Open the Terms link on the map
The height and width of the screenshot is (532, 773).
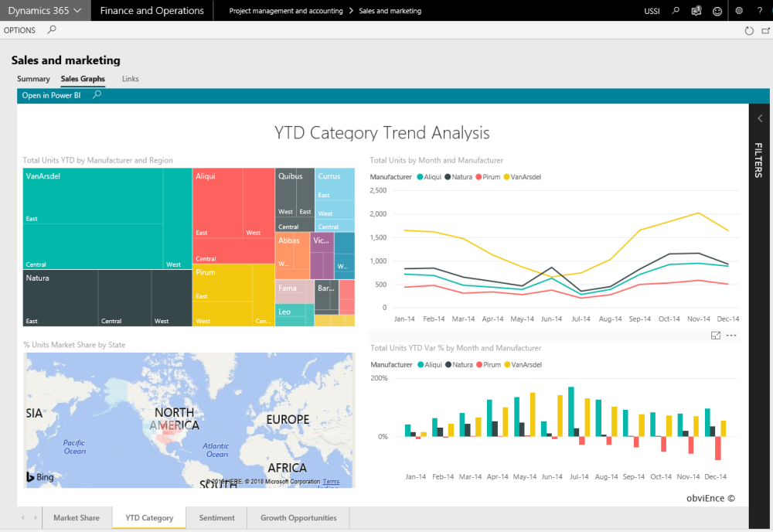[x=331, y=482]
